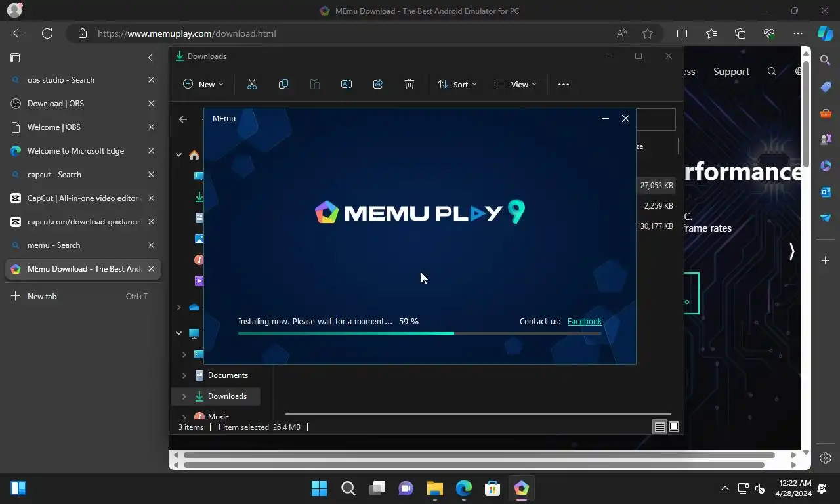The height and width of the screenshot is (504, 840).
Task: Click the Share icon in Downloads toolbar
Action: [378, 84]
